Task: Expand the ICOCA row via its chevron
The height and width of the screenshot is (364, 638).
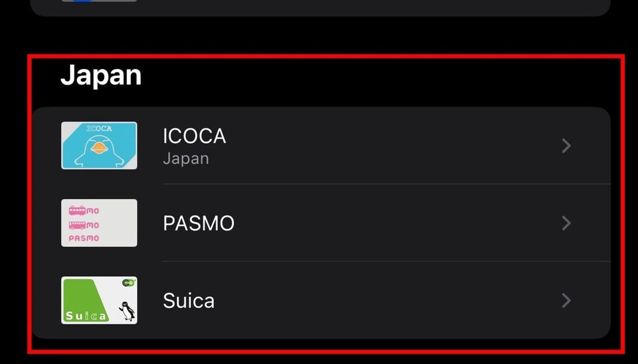Action: pyautogui.click(x=567, y=146)
